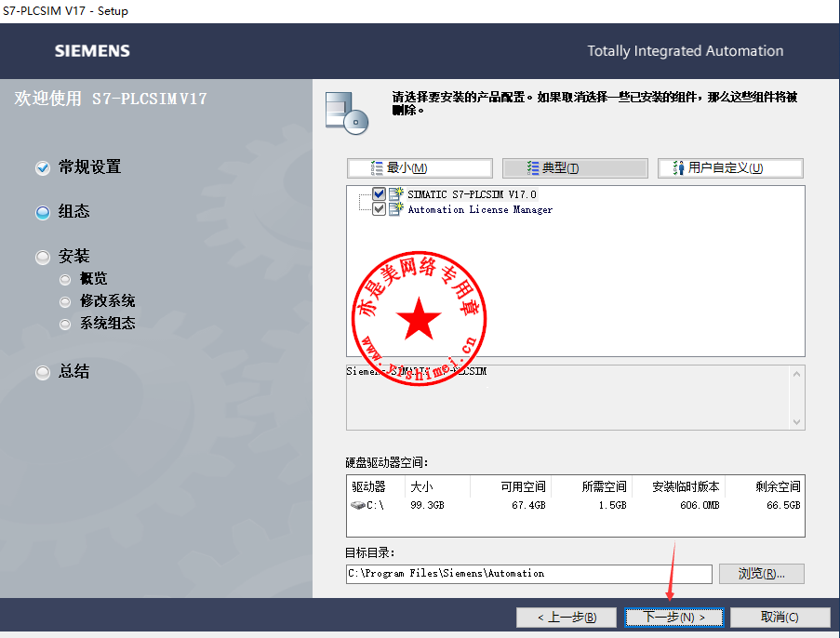Click the 67.4GB available space value

[528, 505]
